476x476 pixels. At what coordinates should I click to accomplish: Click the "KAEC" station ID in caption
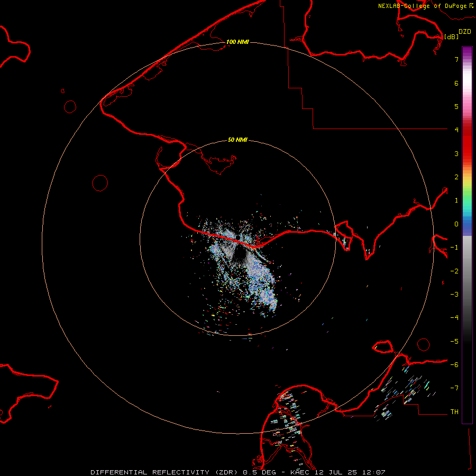pos(300,472)
